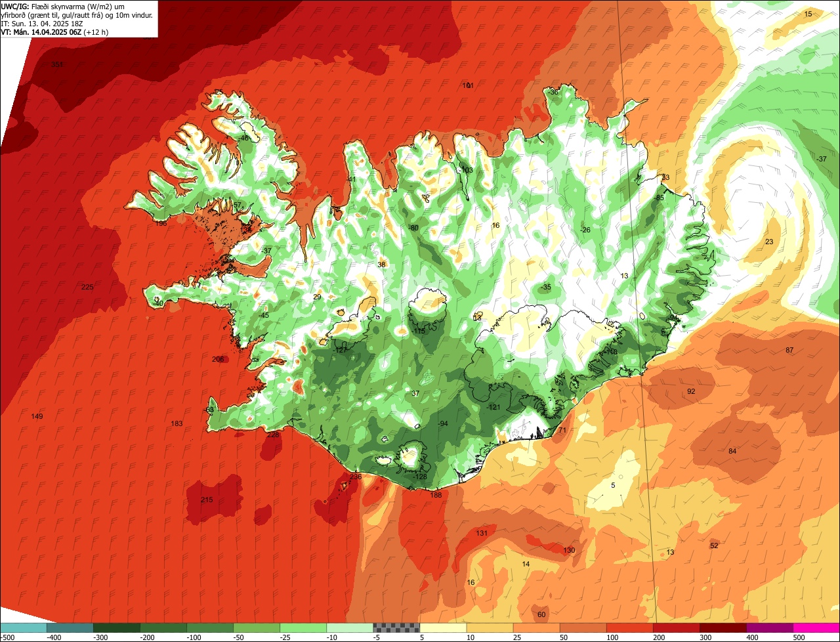Click the -121 value near the southern glacier
Viewport: 840px width, 642px height.
493,407
